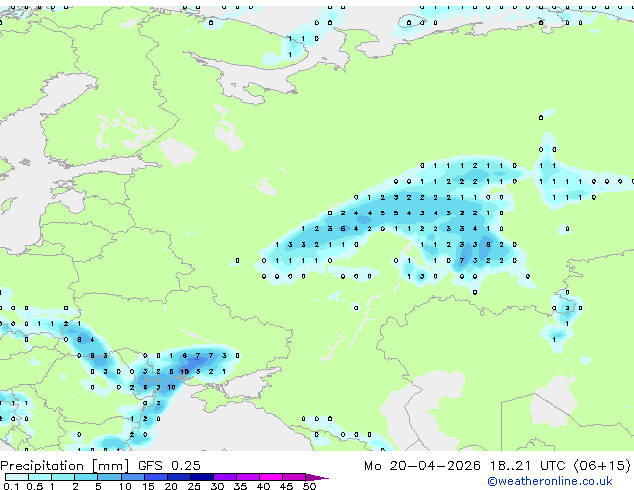Click the 25–30 mm dark navy swatch
Viewport: 634px width, 490px height.
[202, 477]
